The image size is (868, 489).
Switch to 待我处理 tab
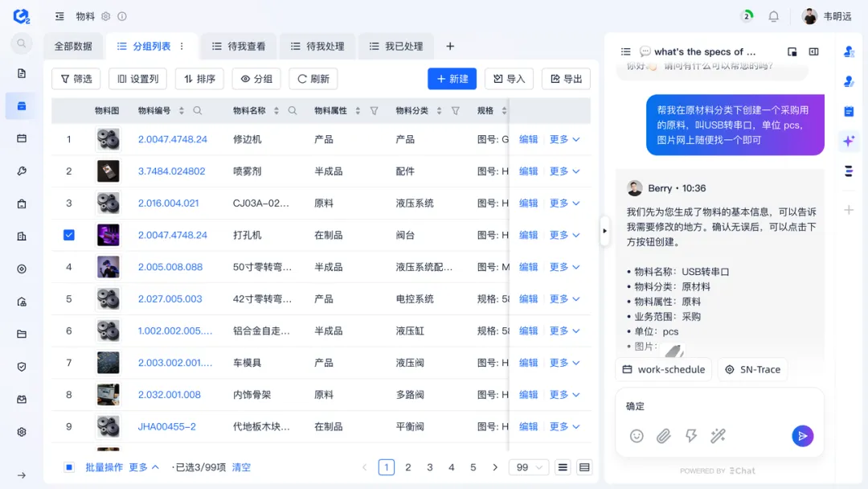(x=317, y=47)
